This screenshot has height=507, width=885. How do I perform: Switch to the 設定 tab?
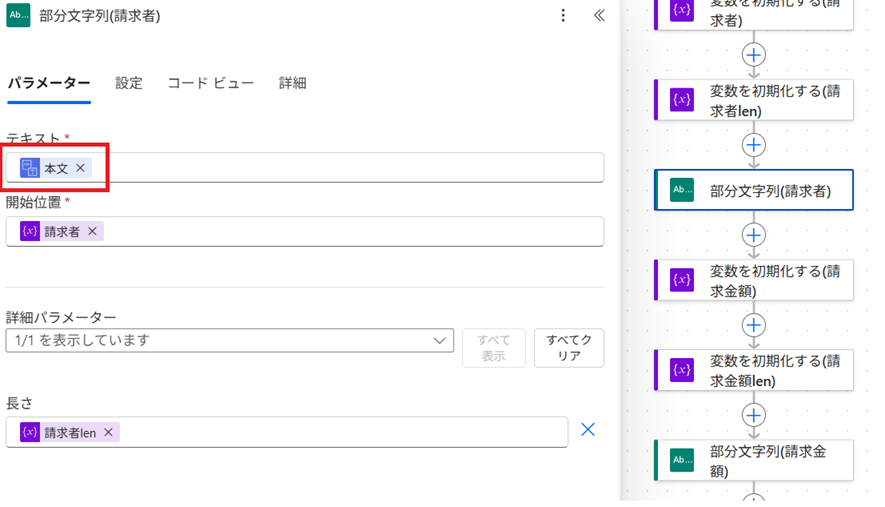click(x=129, y=83)
